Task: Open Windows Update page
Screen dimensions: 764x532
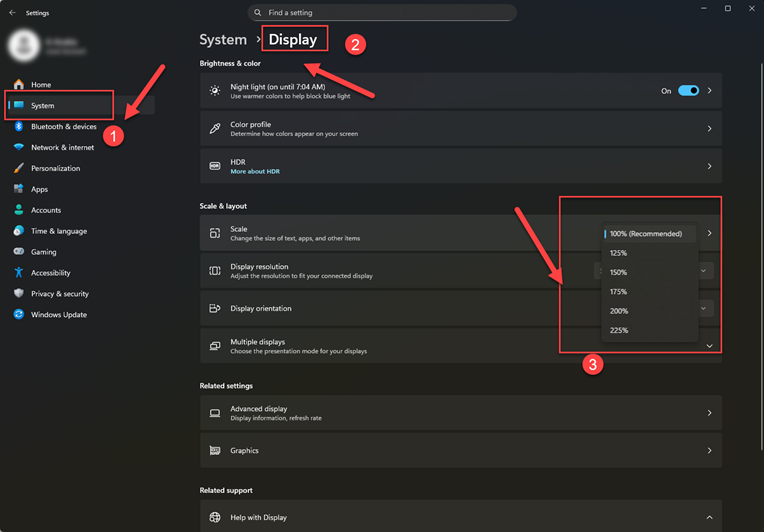Action: [x=59, y=315]
